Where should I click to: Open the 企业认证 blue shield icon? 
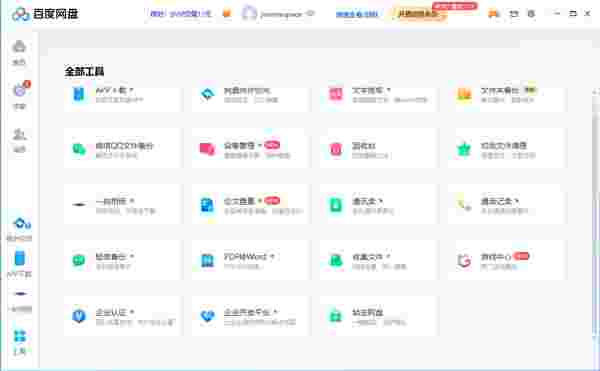point(79,316)
